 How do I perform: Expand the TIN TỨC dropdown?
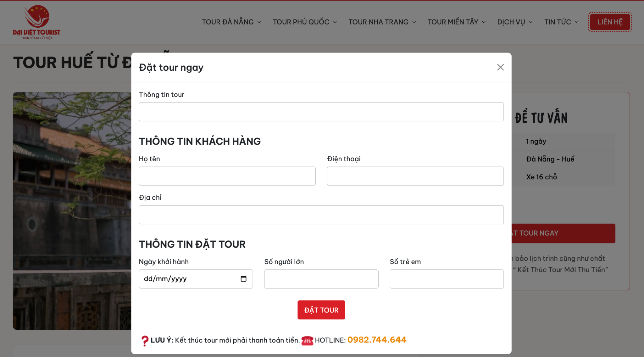pyautogui.click(x=561, y=22)
